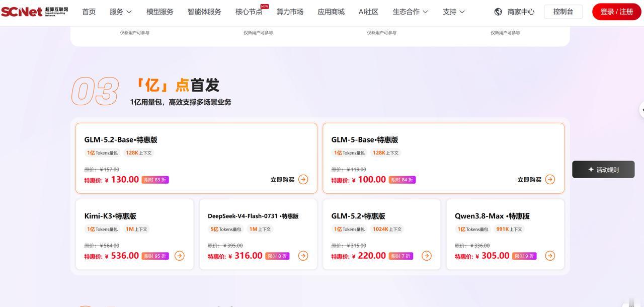Image resolution: width=644 pixels, height=307 pixels.
Task: Click the 限时 83 折 badge
Action: (155, 180)
